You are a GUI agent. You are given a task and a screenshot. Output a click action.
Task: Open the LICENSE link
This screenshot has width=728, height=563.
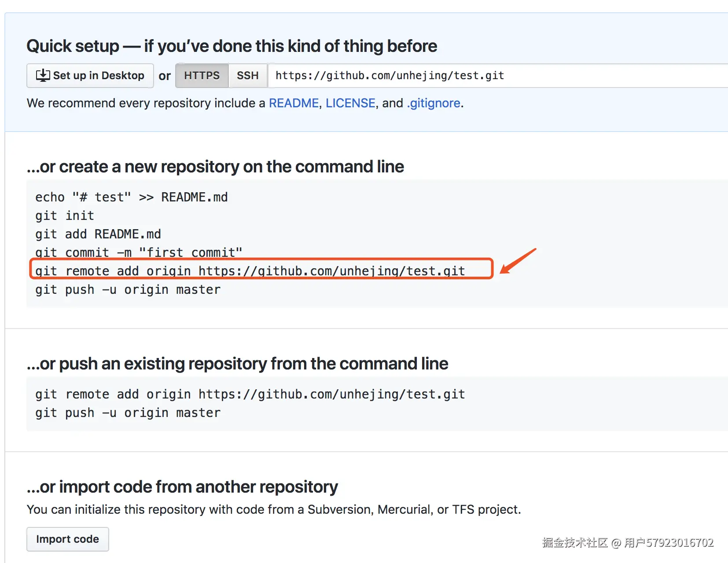pos(350,103)
